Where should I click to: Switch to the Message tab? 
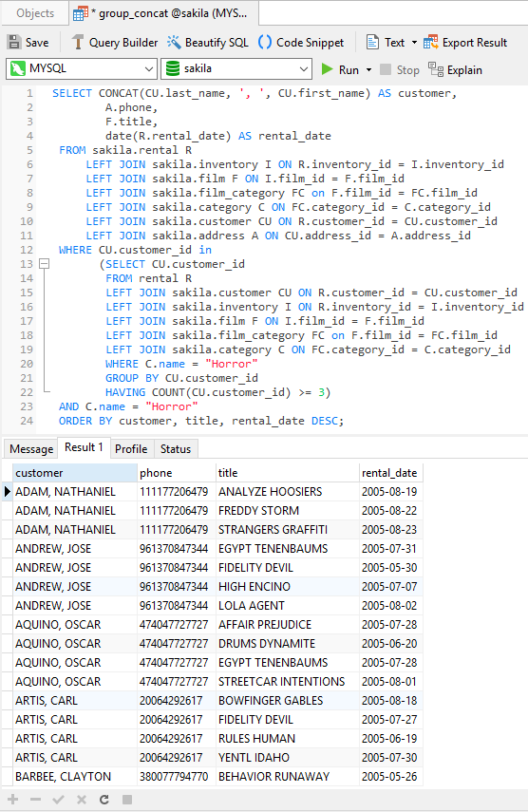(31, 449)
